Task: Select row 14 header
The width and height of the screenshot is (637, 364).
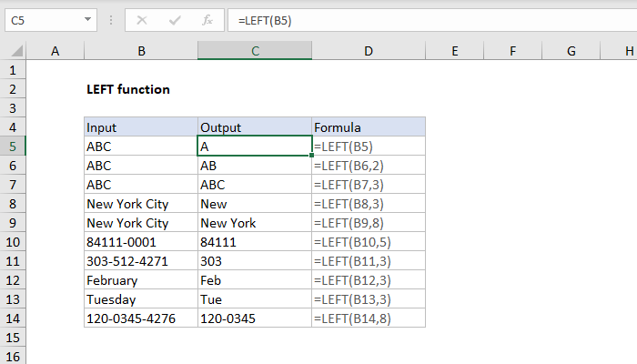Action: (x=13, y=318)
